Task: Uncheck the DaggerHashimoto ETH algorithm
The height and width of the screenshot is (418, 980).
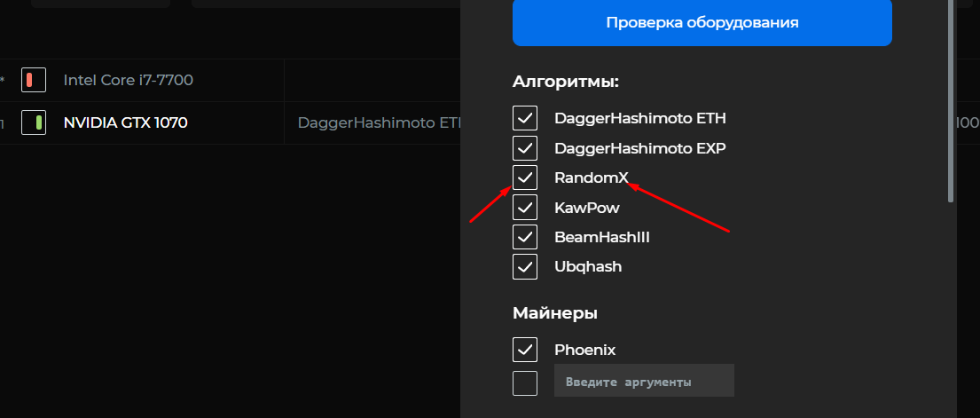Action: click(525, 118)
